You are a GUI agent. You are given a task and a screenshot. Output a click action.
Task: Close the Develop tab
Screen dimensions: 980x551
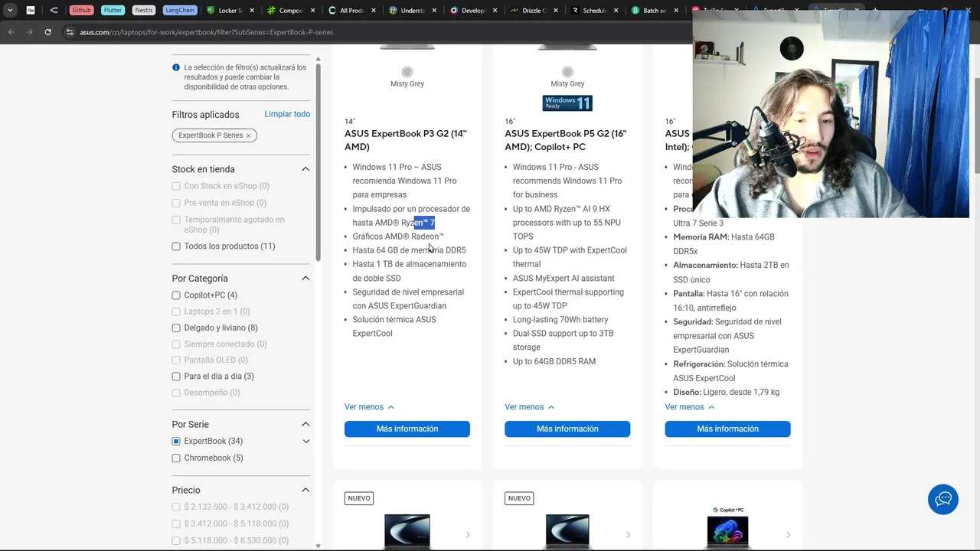click(494, 11)
